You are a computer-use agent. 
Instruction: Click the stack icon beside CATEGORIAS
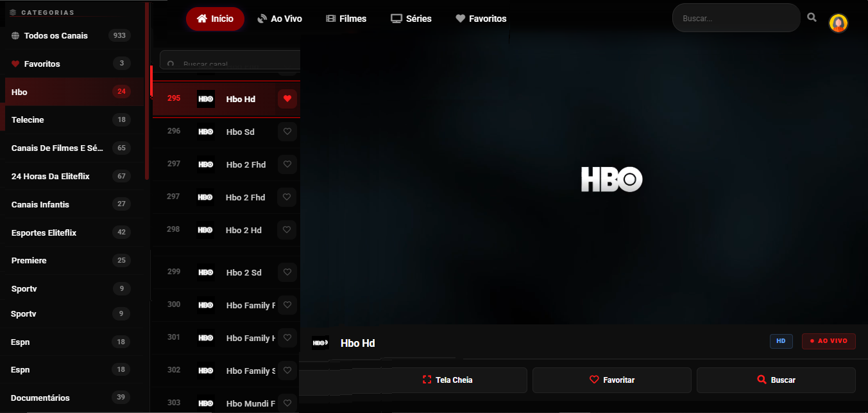coord(13,12)
